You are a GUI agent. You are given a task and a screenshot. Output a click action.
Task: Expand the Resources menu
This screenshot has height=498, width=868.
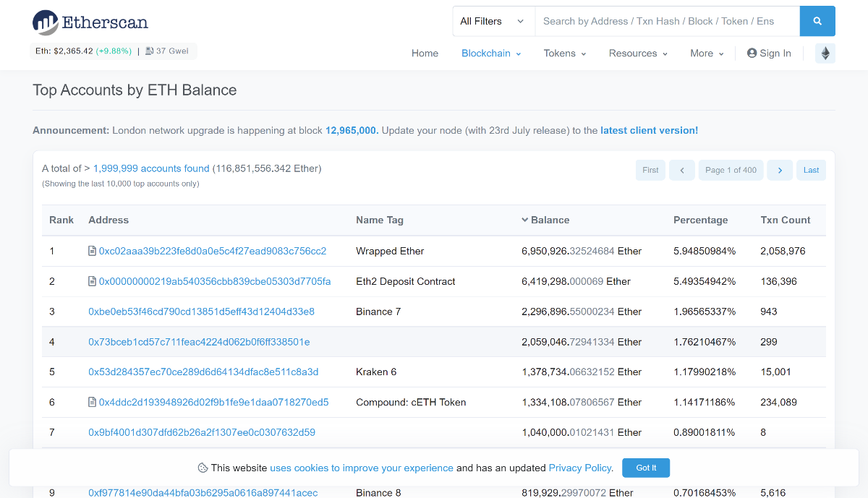[x=638, y=53]
